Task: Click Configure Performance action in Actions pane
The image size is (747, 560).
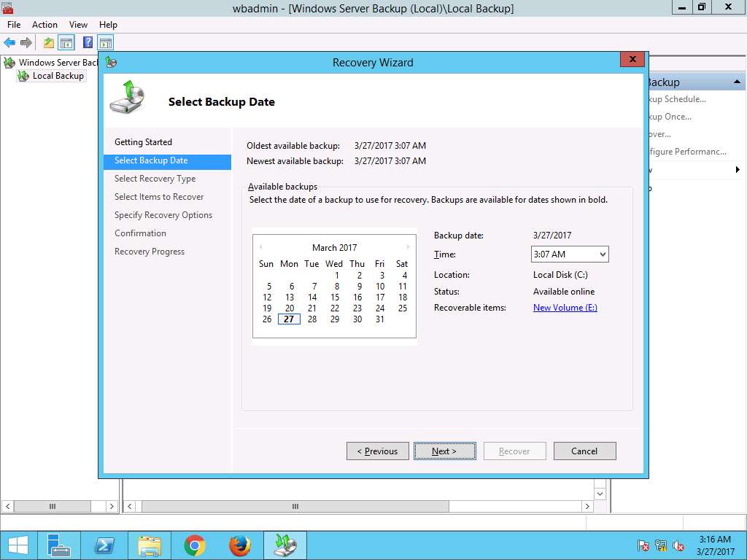Action: [687, 152]
